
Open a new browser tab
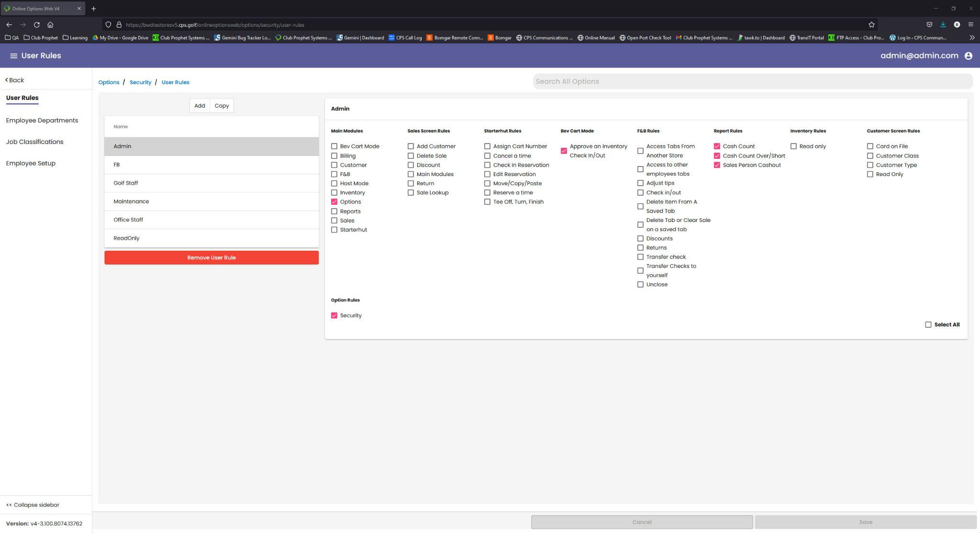click(94, 9)
